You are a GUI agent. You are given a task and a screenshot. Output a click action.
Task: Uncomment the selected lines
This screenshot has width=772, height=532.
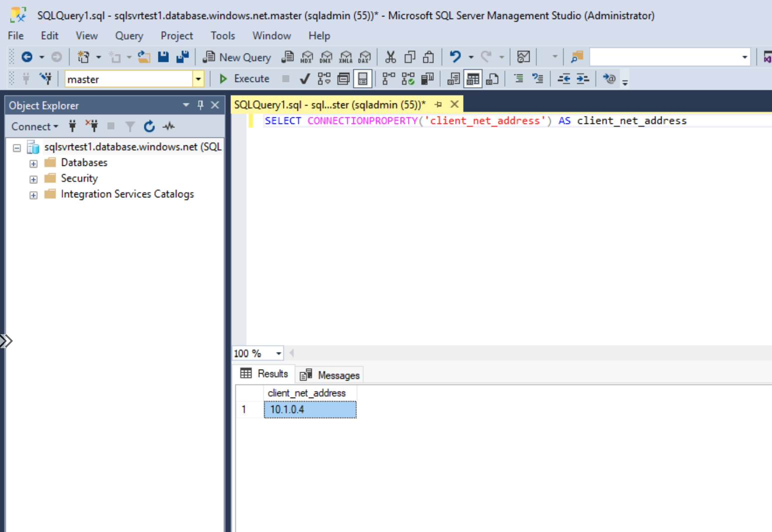click(x=538, y=78)
